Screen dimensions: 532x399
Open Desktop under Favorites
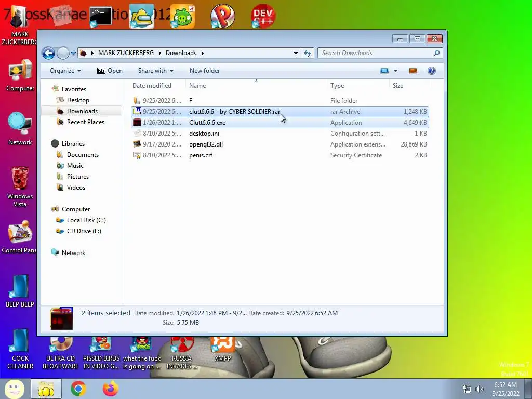click(x=78, y=100)
